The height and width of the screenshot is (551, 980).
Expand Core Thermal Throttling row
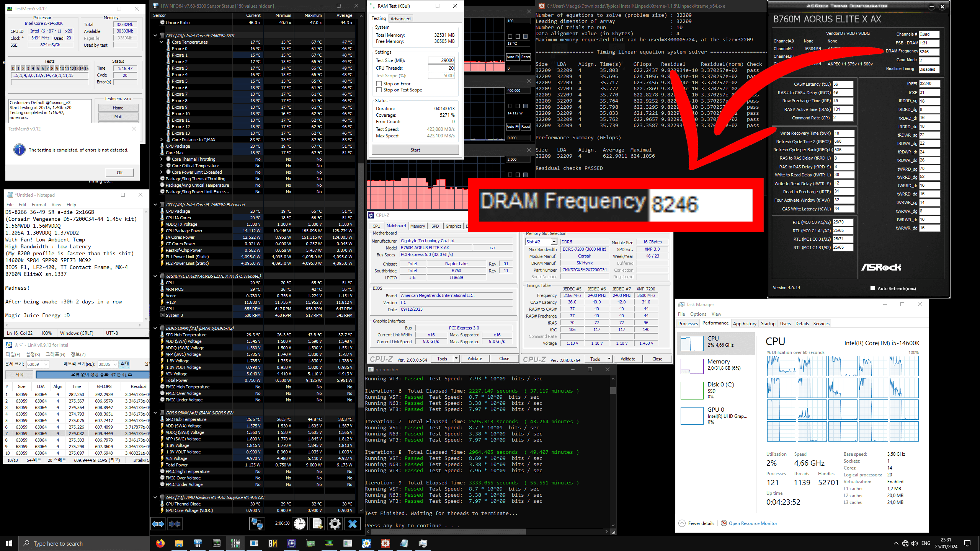point(161,159)
